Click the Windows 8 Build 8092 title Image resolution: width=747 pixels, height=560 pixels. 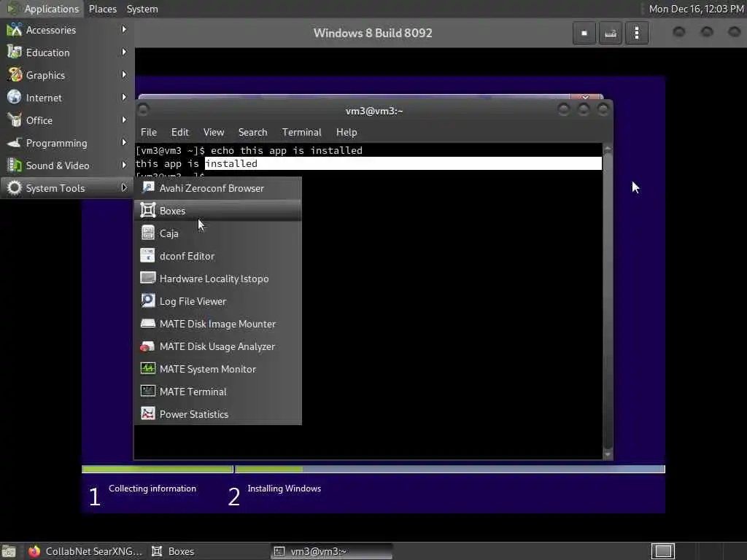[x=373, y=33]
